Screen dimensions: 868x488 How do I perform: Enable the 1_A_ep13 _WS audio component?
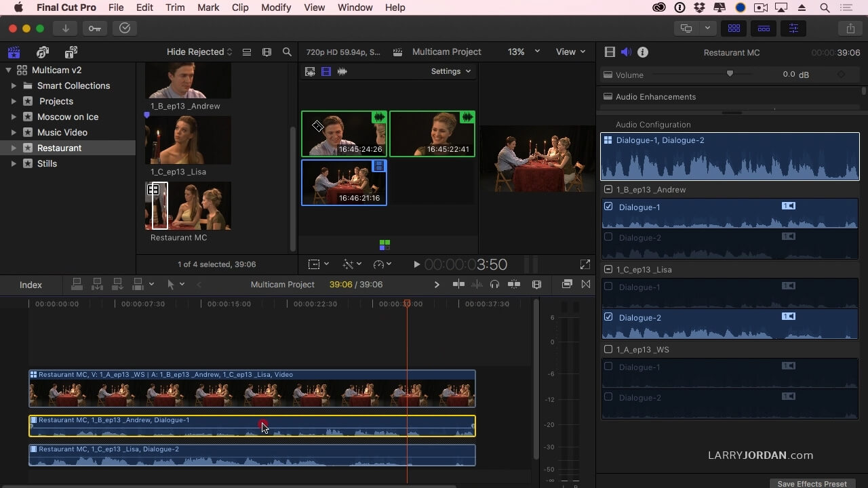pyautogui.click(x=608, y=350)
